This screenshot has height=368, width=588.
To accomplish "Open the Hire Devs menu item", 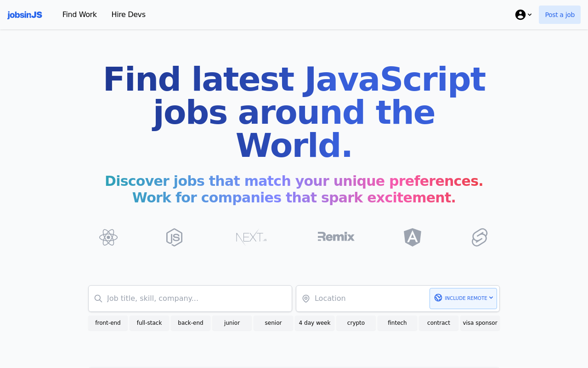I will 129,15.
